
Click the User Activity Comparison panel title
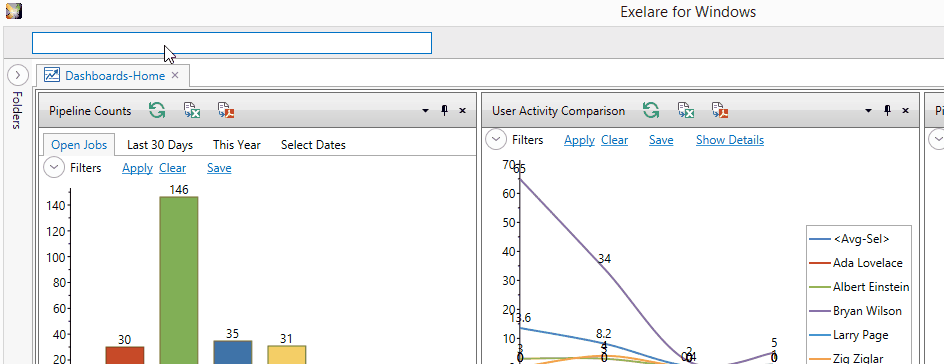tap(559, 111)
